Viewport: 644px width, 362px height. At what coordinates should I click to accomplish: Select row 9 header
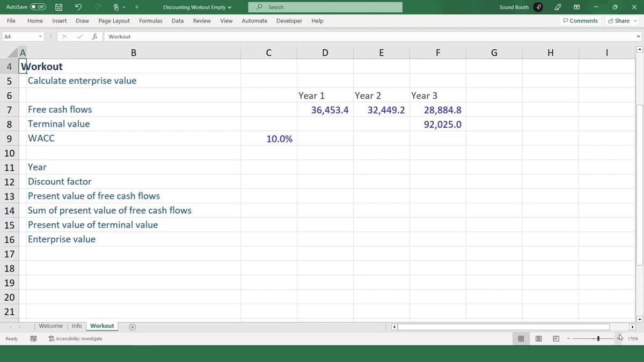9,138
